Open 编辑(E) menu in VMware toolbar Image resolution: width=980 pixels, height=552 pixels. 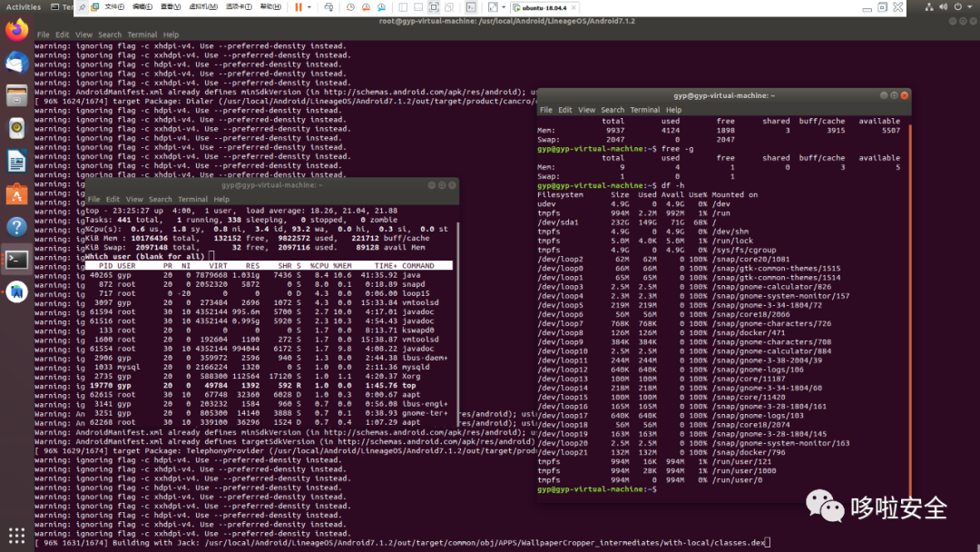(x=142, y=7)
